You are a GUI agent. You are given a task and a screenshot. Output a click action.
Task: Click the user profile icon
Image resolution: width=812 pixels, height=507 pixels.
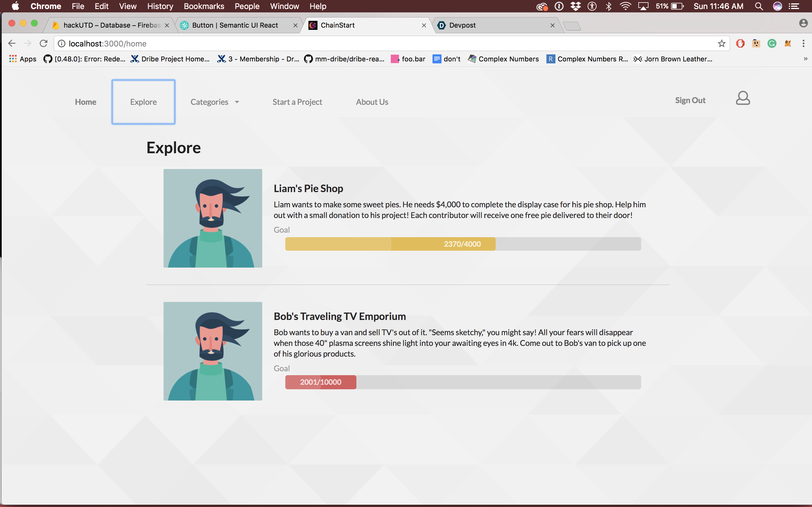pyautogui.click(x=743, y=98)
